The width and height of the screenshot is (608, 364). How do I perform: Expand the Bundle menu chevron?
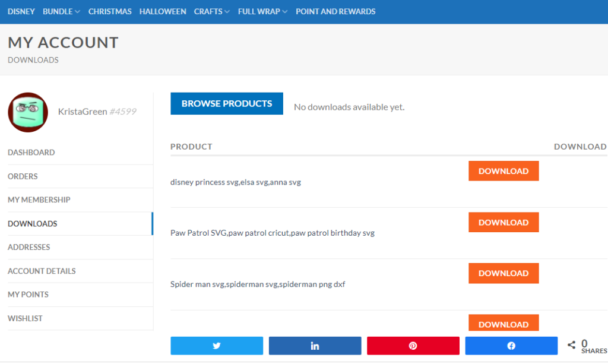pos(78,12)
